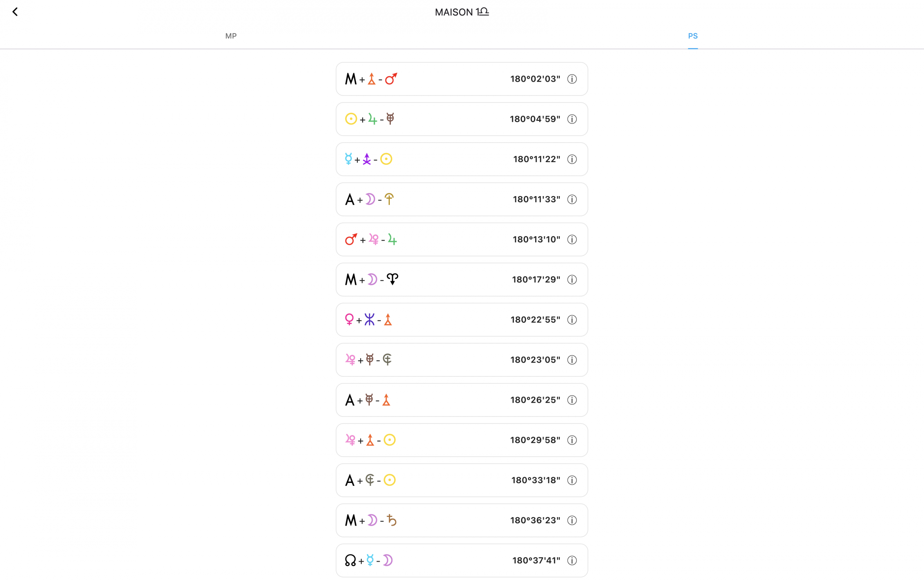924x580 pixels.
Task: Open info for the 180°11'33" entry
Action: (x=572, y=199)
